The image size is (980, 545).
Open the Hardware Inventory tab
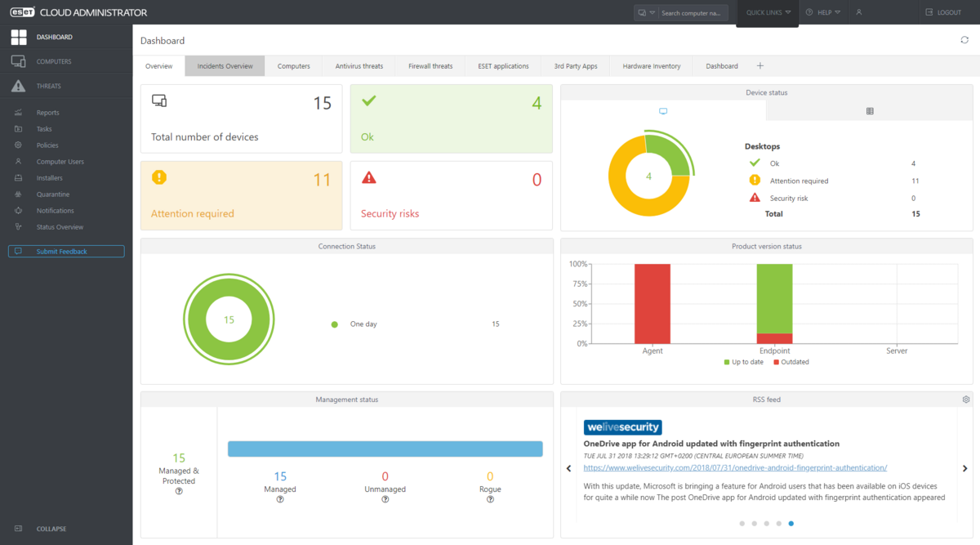tap(651, 66)
